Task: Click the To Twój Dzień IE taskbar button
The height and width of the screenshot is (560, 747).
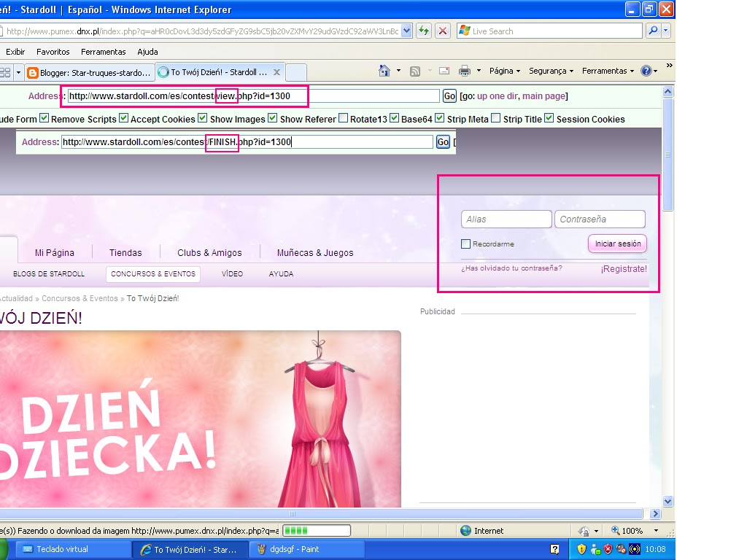Action: point(190,549)
